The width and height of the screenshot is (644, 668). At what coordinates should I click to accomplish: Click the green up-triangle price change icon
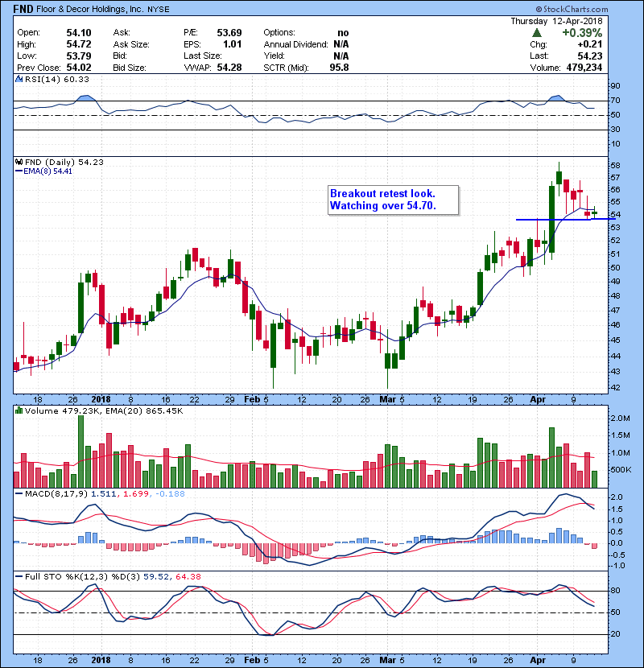coord(537,33)
